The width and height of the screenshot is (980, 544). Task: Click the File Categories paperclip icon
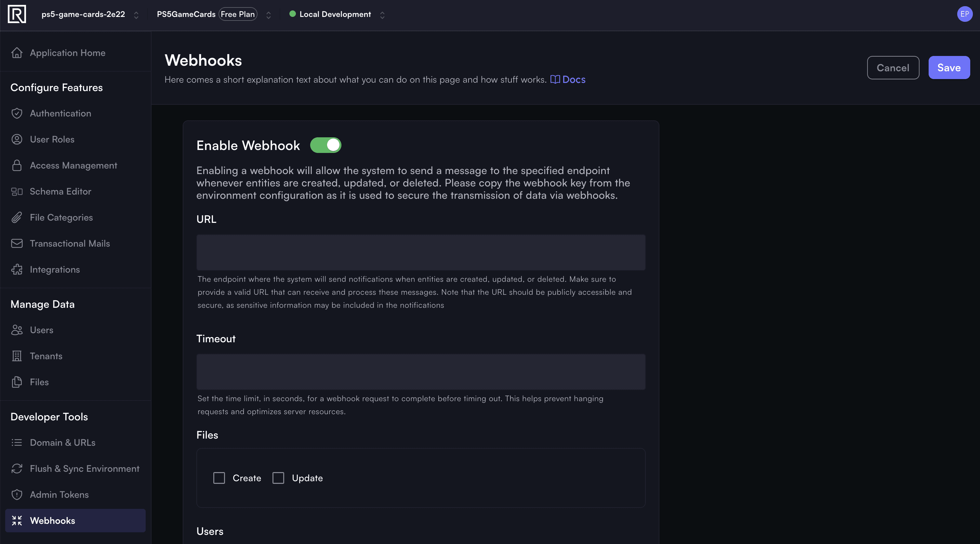point(17,217)
